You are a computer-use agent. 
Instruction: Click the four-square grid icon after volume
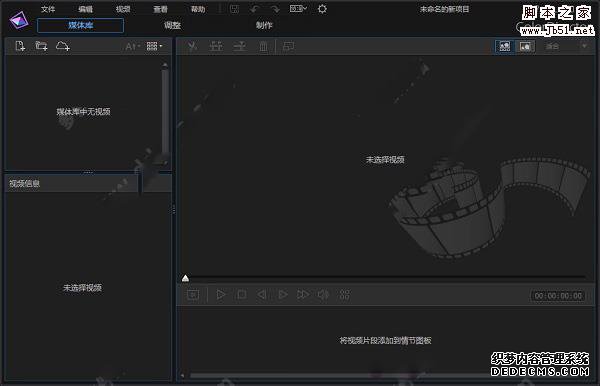(x=345, y=295)
